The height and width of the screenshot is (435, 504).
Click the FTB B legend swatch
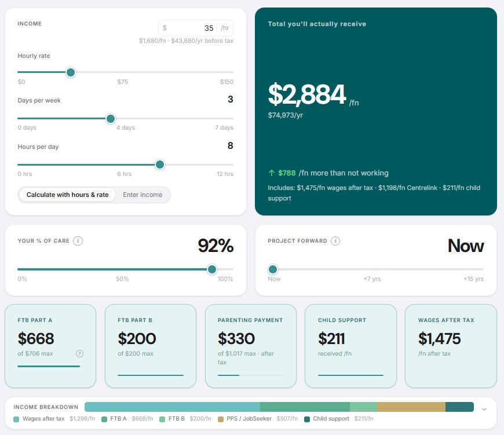(162, 419)
